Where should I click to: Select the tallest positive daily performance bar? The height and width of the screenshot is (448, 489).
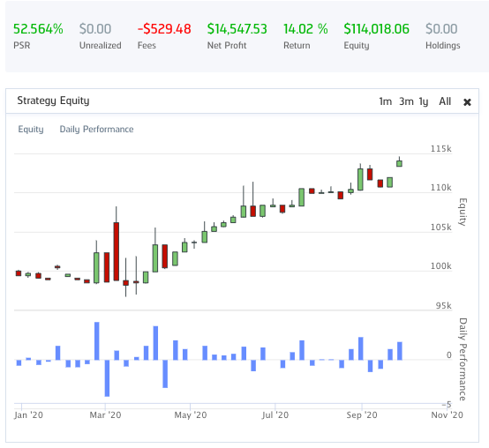(x=97, y=341)
